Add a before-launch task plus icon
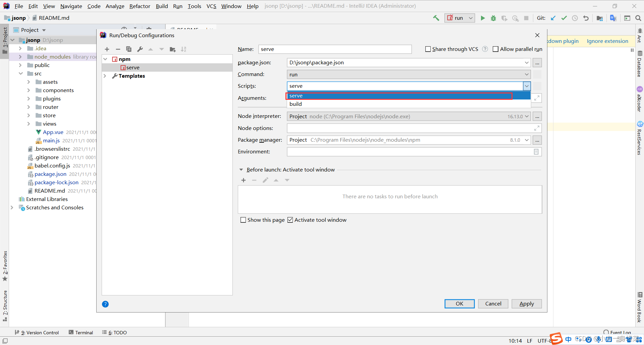Screen dimensions: 644x345 click(x=244, y=180)
